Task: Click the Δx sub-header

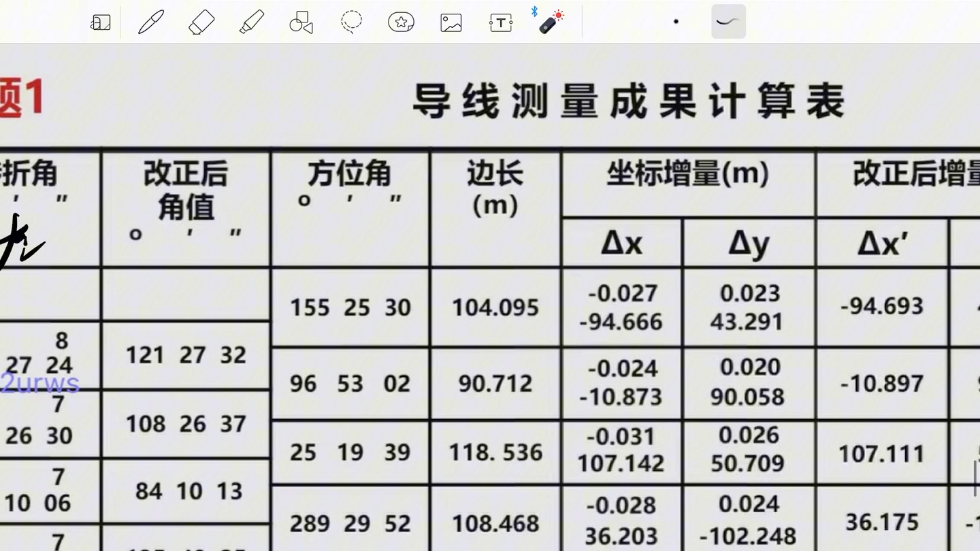Action: 621,243
